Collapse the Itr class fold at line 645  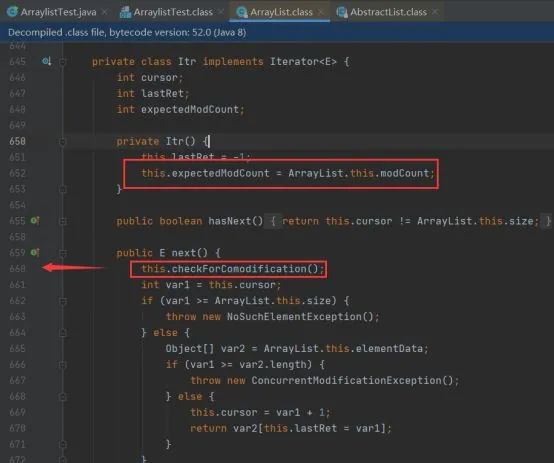[x=63, y=62]
